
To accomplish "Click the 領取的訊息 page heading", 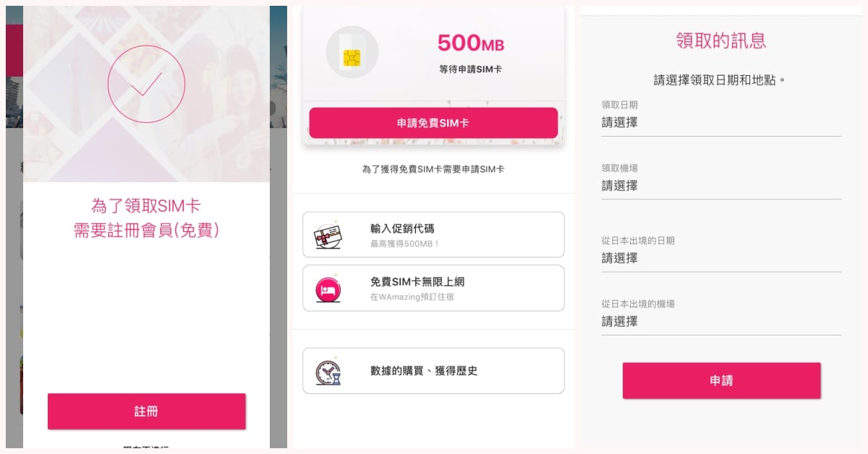I will click(x=720, y=40).
